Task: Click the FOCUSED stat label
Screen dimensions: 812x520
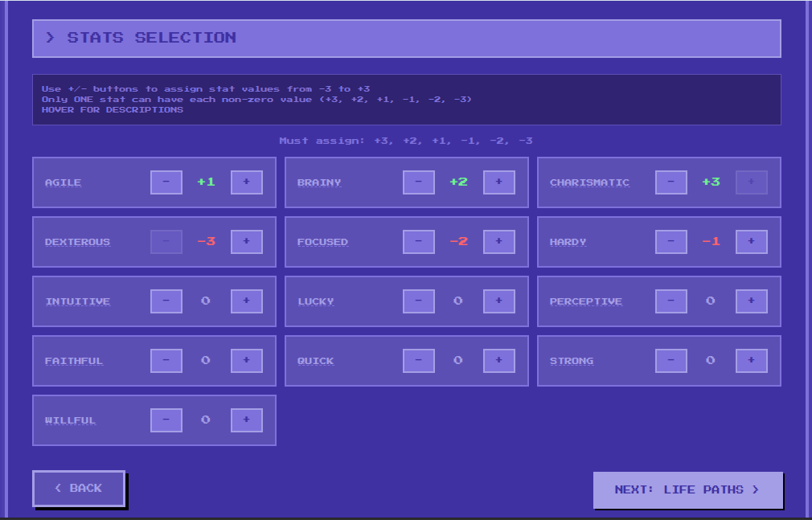Action: point(322,243)
